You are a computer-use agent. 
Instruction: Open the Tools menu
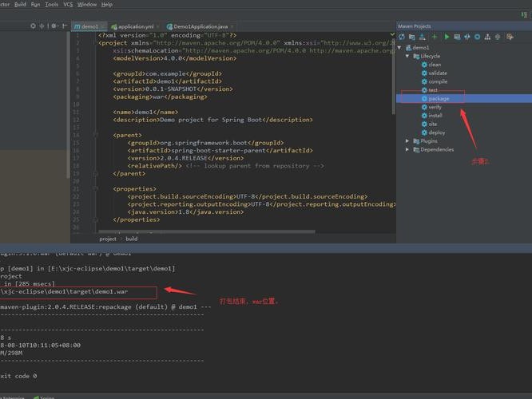[51, 5]
